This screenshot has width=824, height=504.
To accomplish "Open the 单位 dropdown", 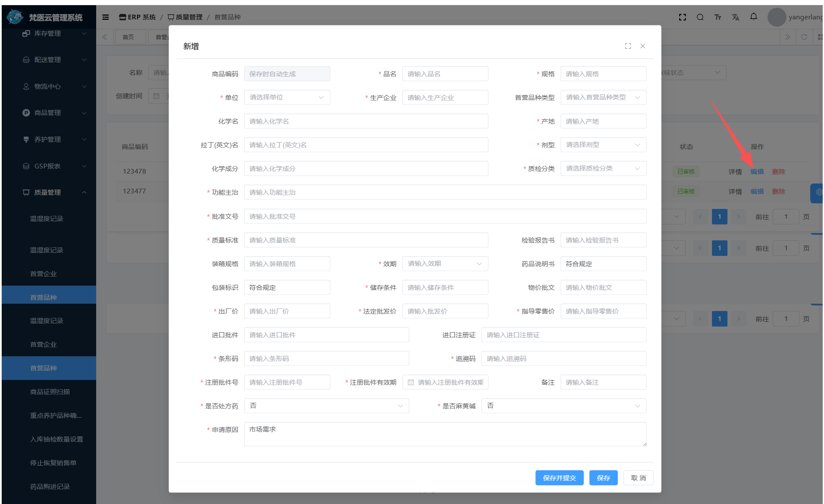I will pyautogui.click(x=287, y=97).
